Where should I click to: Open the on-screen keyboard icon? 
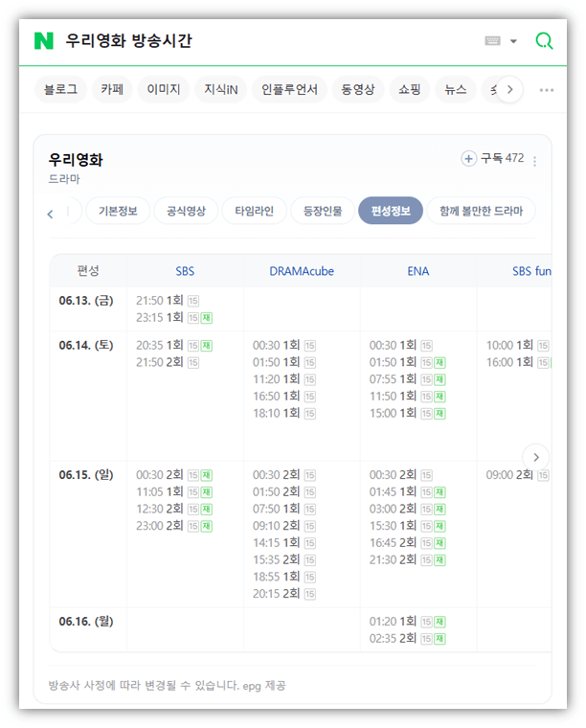point(492,41)
